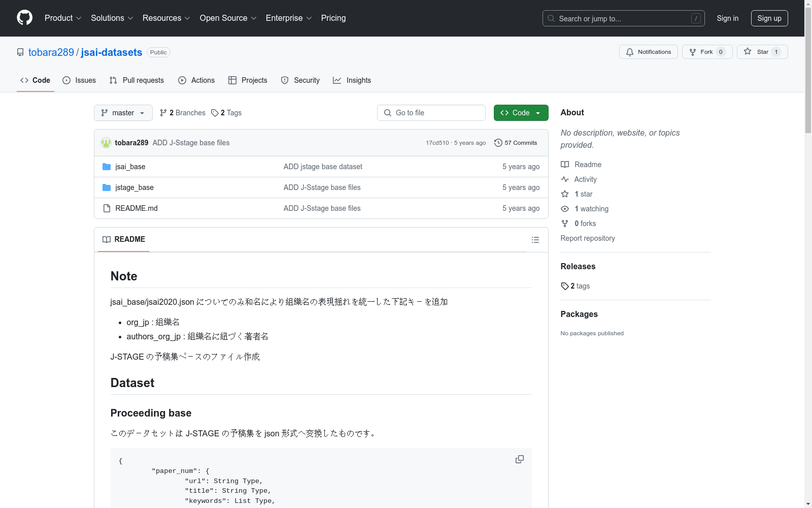This screenshot has height=508, width=812.
Task: Open the tobara289 user profile link
Action: (51, 52)
